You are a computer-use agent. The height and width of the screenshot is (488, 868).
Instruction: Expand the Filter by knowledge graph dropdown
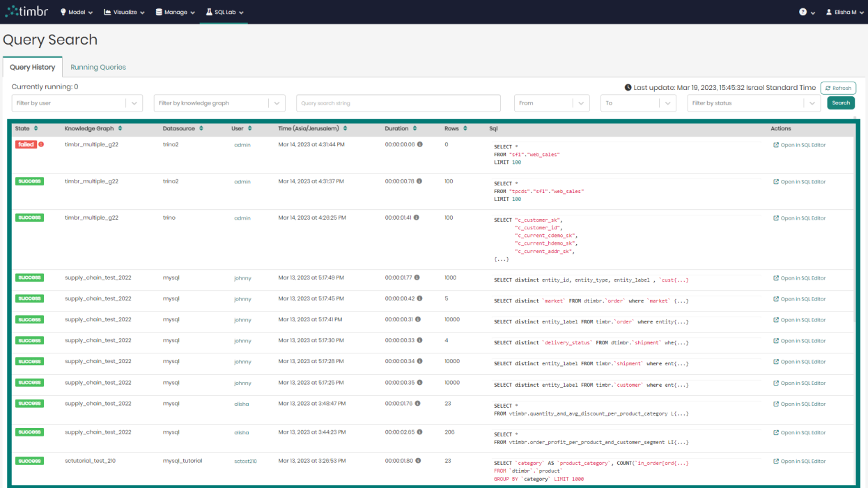[x=219, y=102]
